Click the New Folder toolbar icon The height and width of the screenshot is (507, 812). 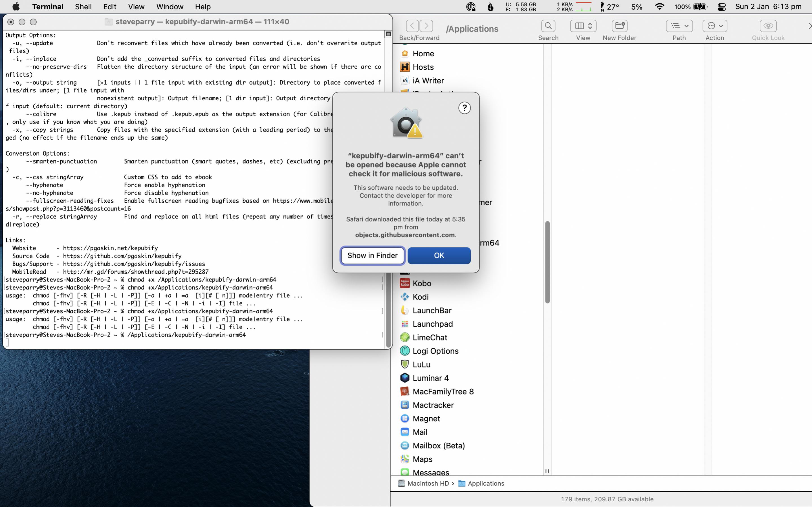619,26
